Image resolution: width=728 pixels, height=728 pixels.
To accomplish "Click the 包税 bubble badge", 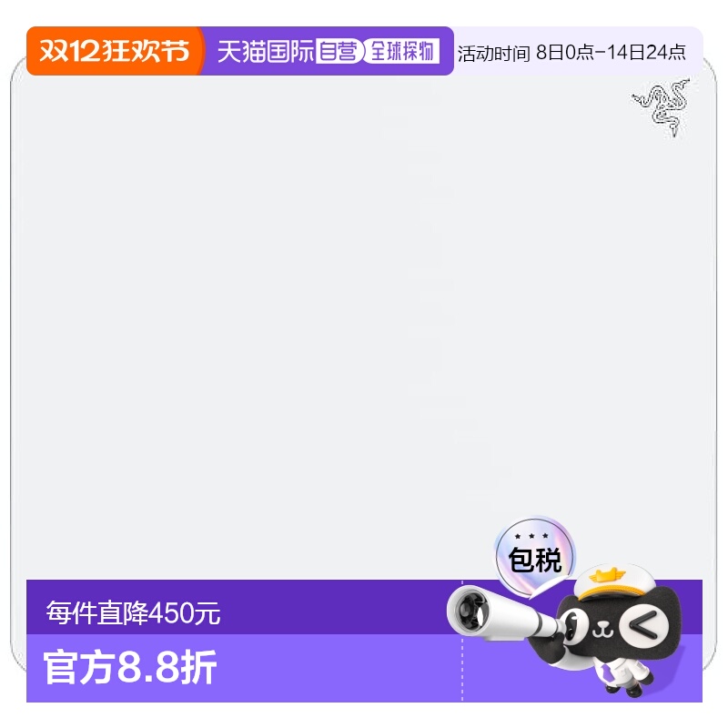I will (x=534, y=557).
